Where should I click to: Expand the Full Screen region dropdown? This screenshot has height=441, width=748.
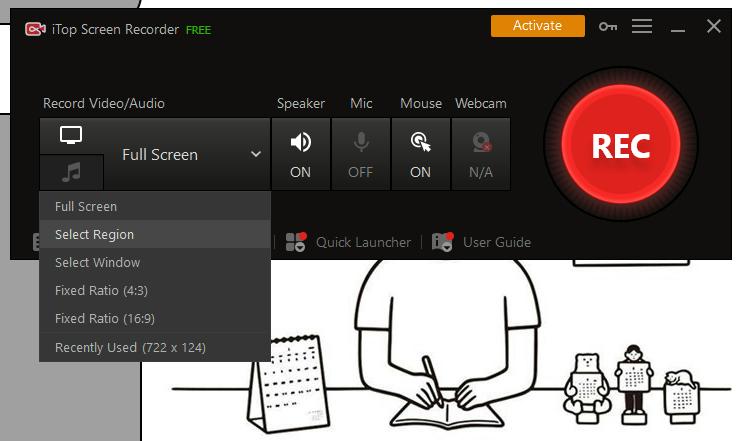tap(187, 154)
